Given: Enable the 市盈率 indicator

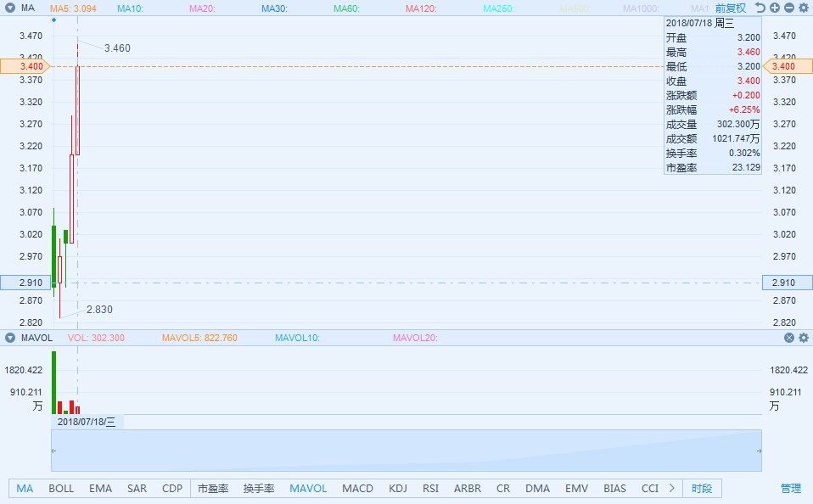Looking at the screenshot, I should pyautogui.click(x=213, y=489).
